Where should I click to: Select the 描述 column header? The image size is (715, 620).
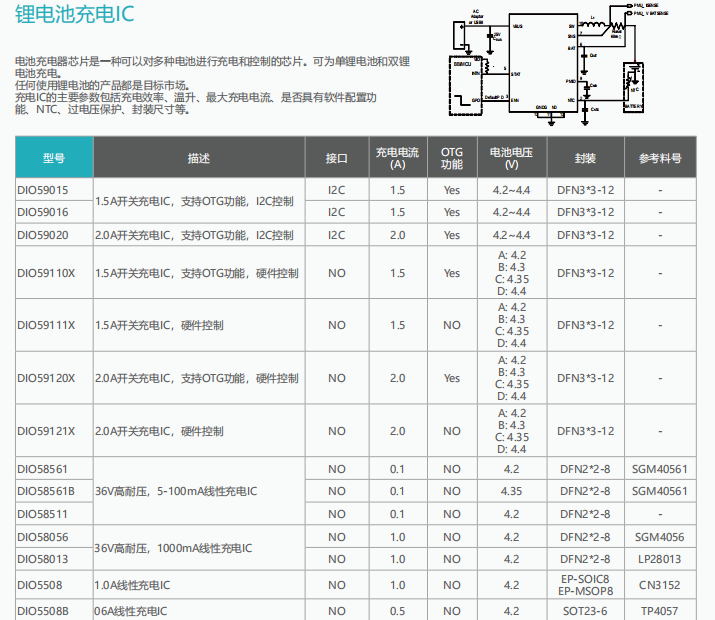point(199,158)
